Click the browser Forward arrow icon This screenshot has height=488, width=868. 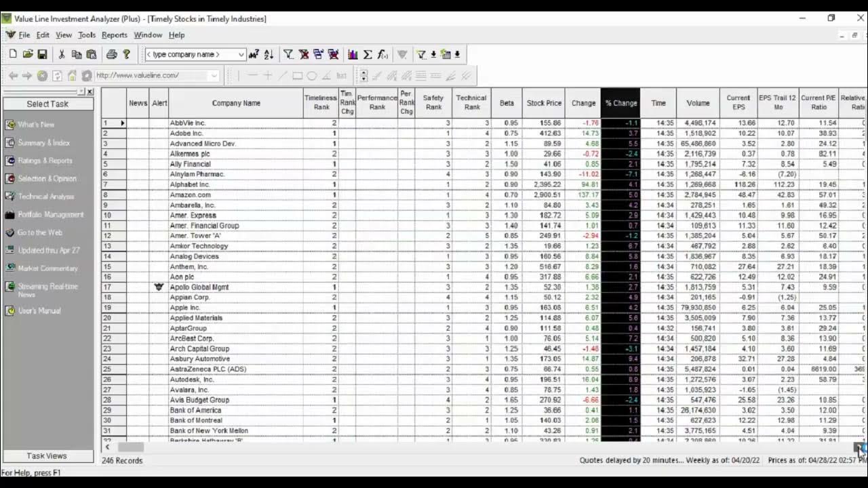click(x=27, y=76)
